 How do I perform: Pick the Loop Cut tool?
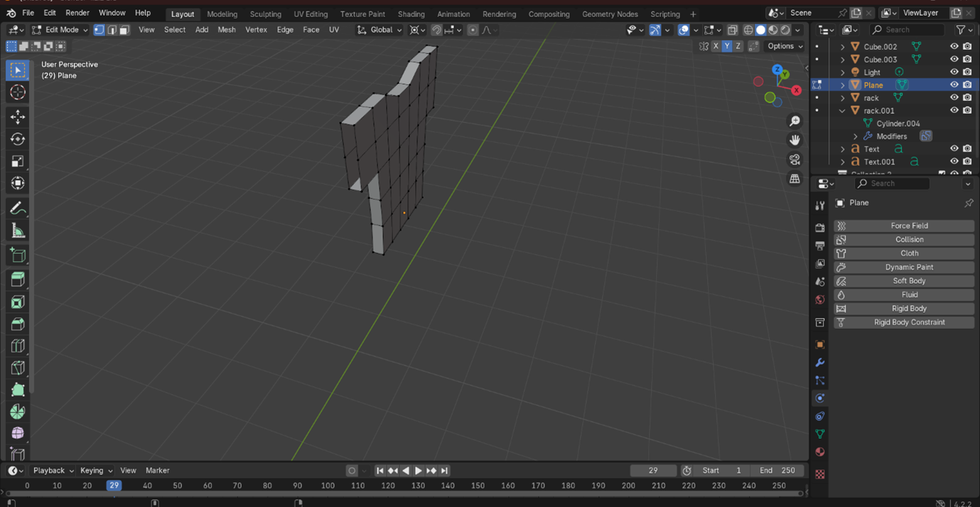[18, 346]
